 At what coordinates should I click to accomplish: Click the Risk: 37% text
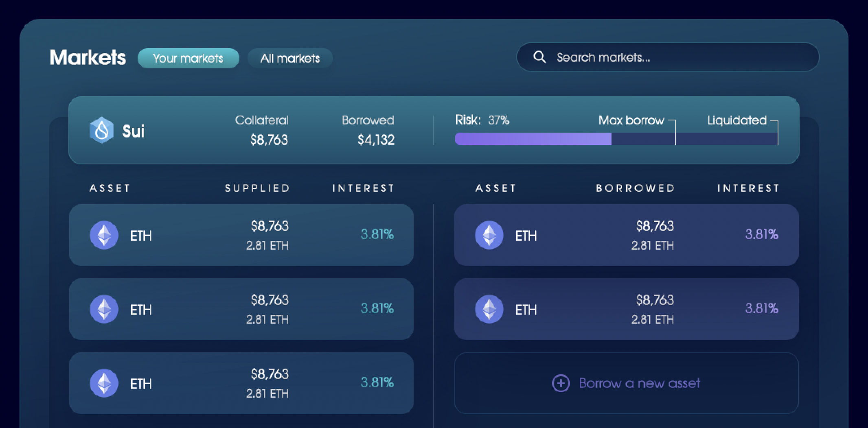click(482, 120)
